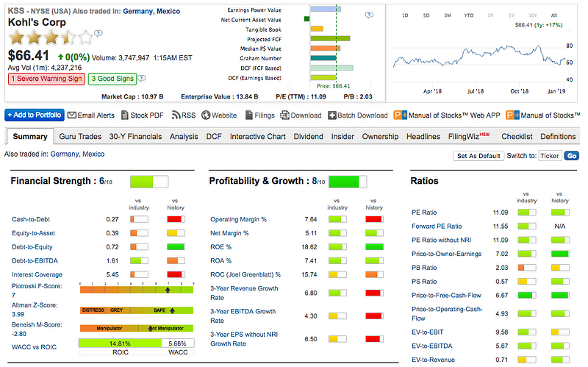
Task: Click the Filings document icon
Action: [248, 115]
